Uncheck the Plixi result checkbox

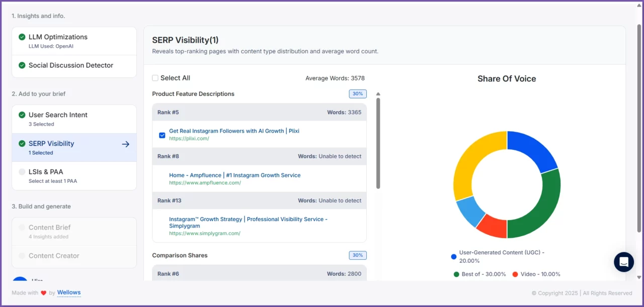coord(162,135)
